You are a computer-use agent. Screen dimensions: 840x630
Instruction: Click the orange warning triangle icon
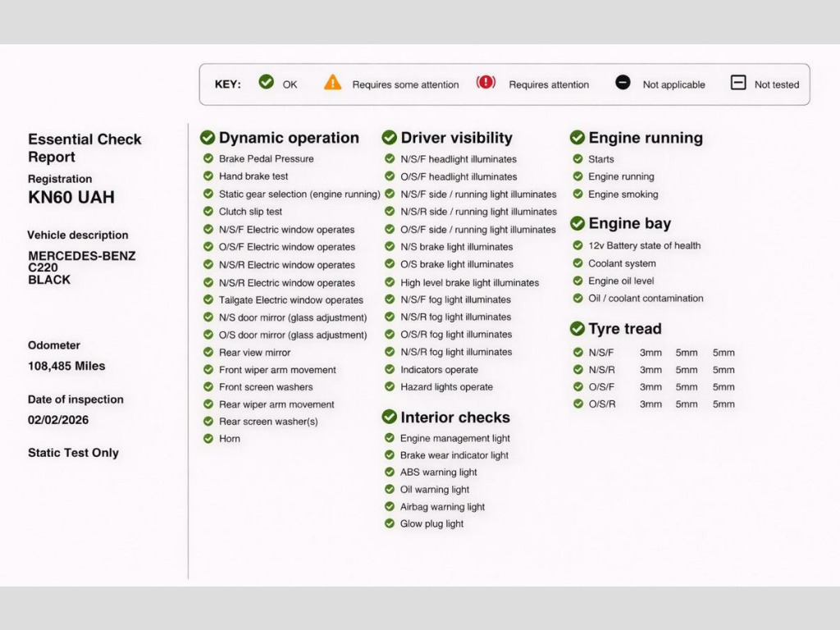(332, 83)
